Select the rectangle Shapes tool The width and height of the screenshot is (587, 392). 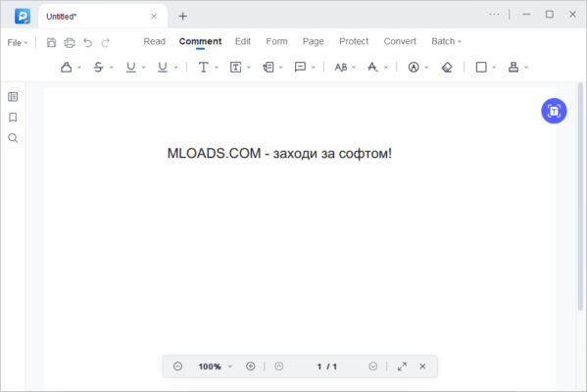[x=481, y=67]
